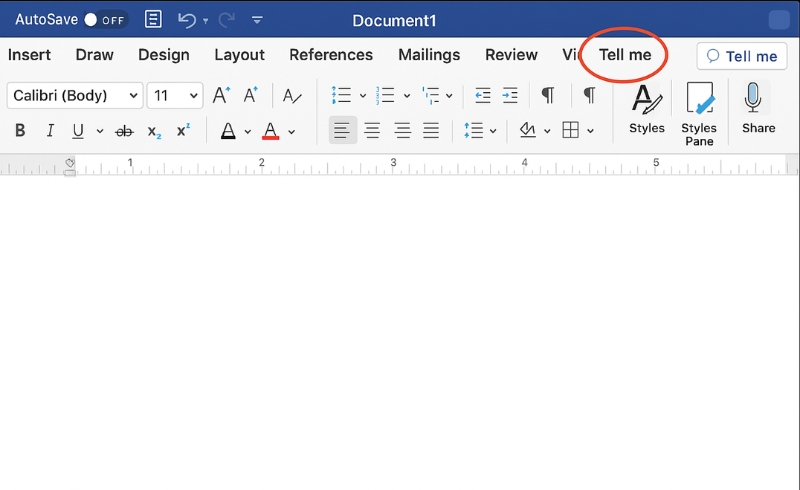
Task: Expand font color picker arrow
Action: (x=291, y=132)
